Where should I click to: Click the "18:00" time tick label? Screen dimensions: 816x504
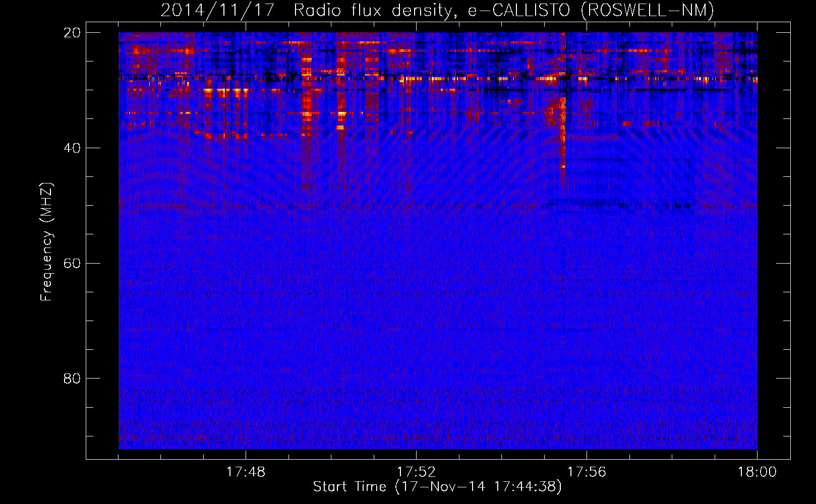pyautogui.click(x=757, y=472)
